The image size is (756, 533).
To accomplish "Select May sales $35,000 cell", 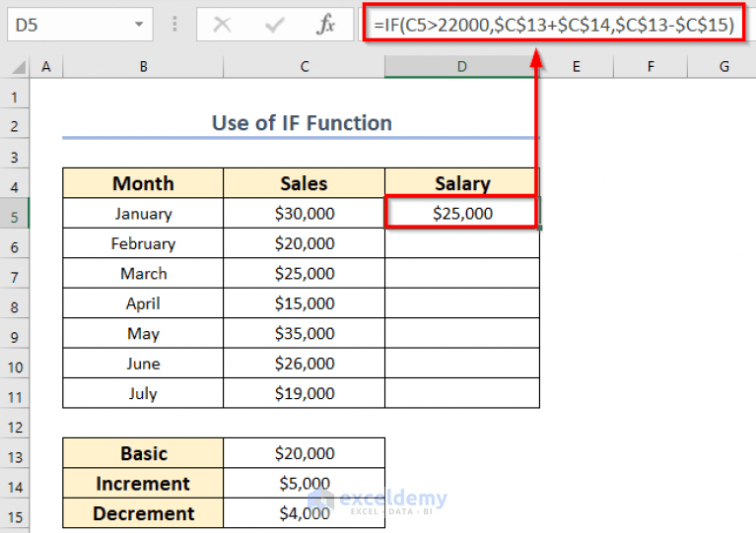I will click(x=305, y=333).
